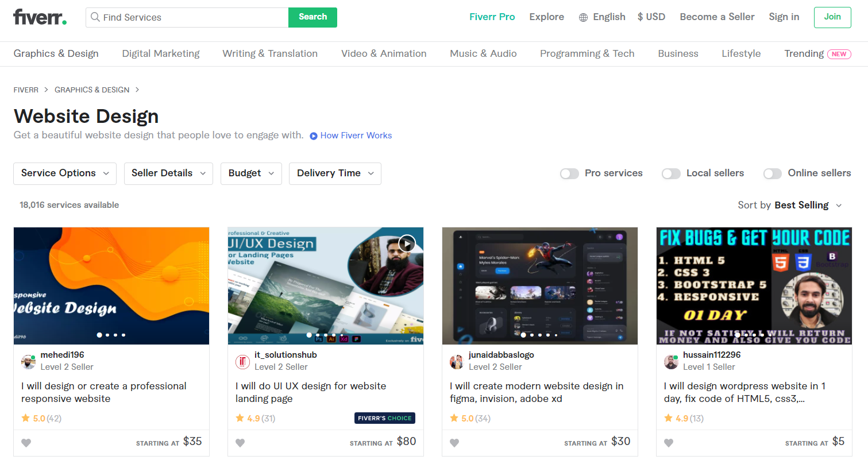The width and height of the screenshot is (868, 464).
Task: Toggle Pro services switch
Action: tap(569, 173)
